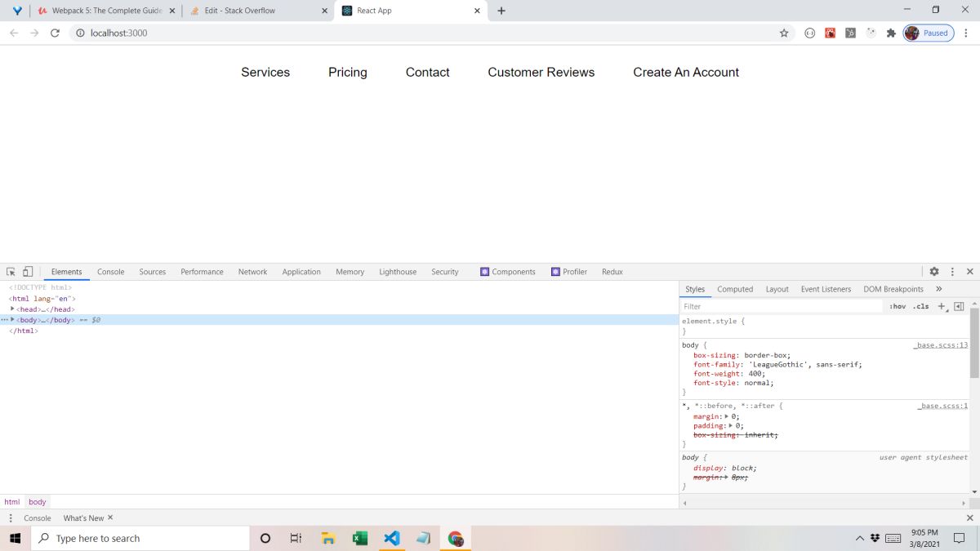
Task: Open DevTools settings gear
Action: [934, 272]
